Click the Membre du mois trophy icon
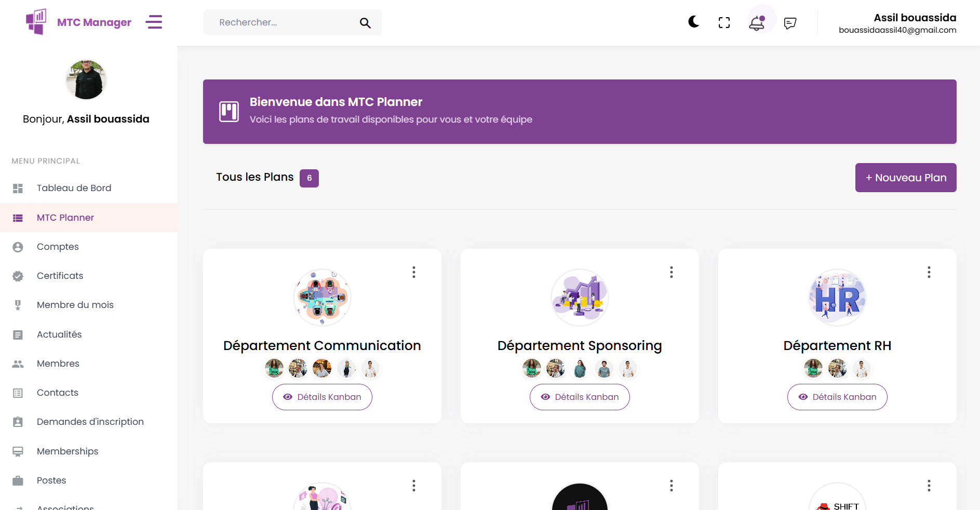The width and height of the screenshot is (980, 510). point(18,305)
